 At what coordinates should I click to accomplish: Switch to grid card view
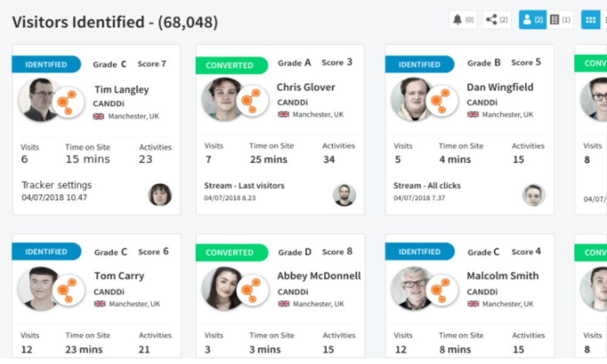point(591,20)
